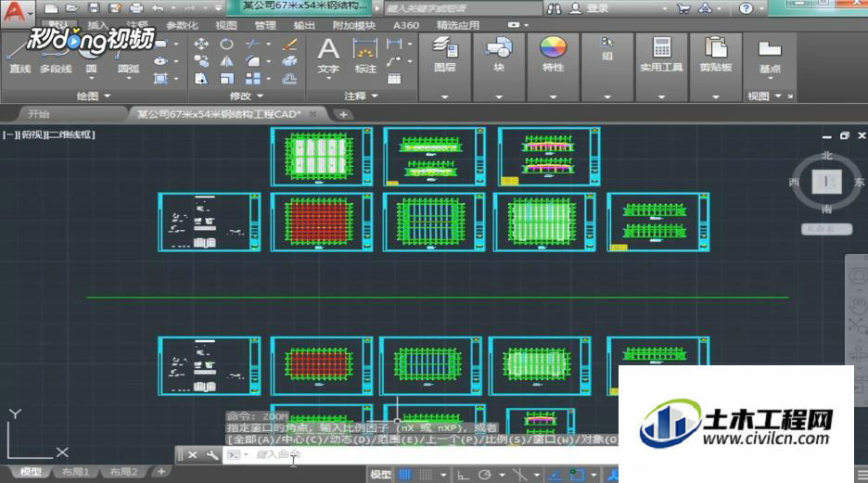Open the Layers (图层) panel button
Screen dimensions: 868x483
445,56
